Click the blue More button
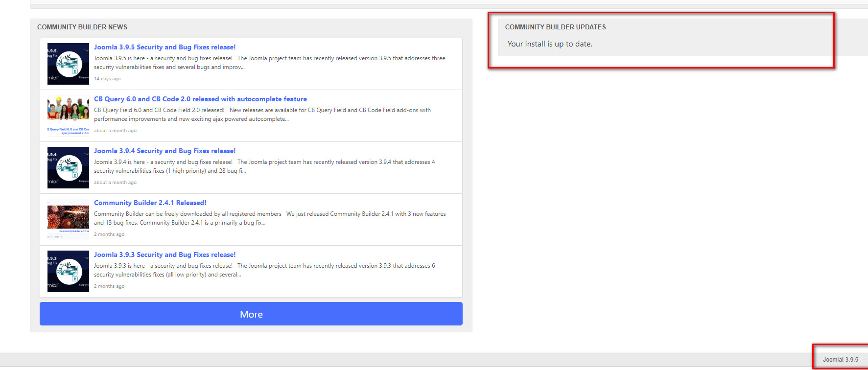 tap(251, 314)
